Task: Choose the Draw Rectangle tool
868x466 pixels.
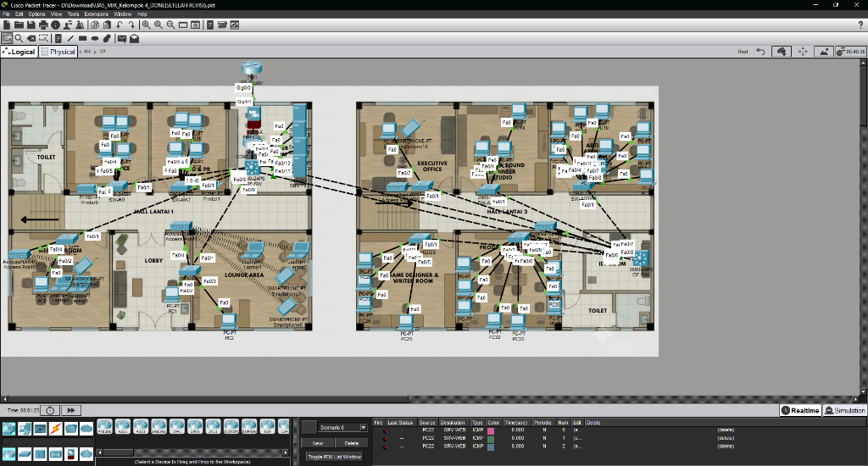Action: pos(82,38)
